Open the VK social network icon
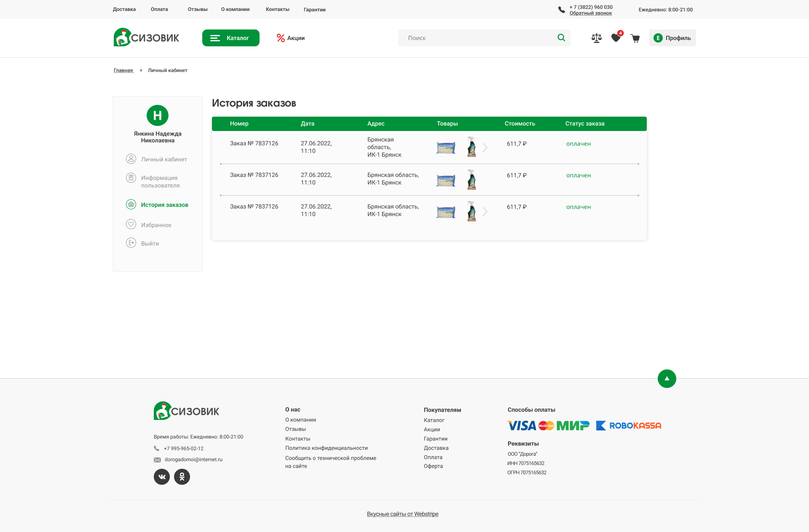The height and width of the screenshot is (532, 809). [x=162, y=477]
